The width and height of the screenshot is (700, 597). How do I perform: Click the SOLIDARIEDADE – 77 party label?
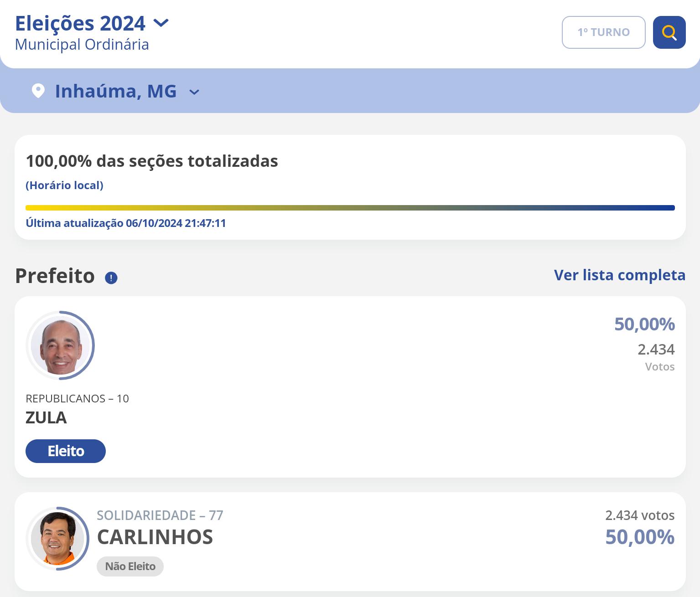160,515
